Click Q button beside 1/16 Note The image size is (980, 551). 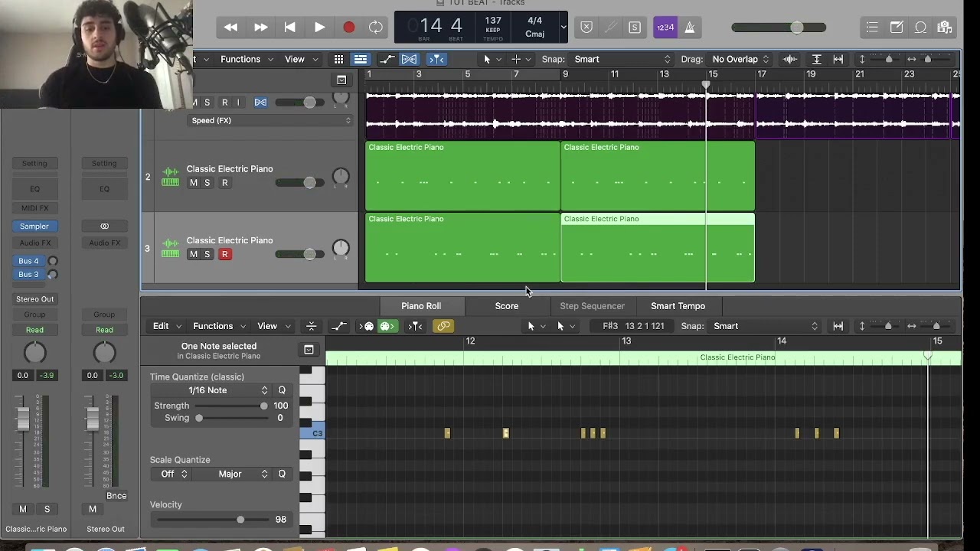click(282, 390)
